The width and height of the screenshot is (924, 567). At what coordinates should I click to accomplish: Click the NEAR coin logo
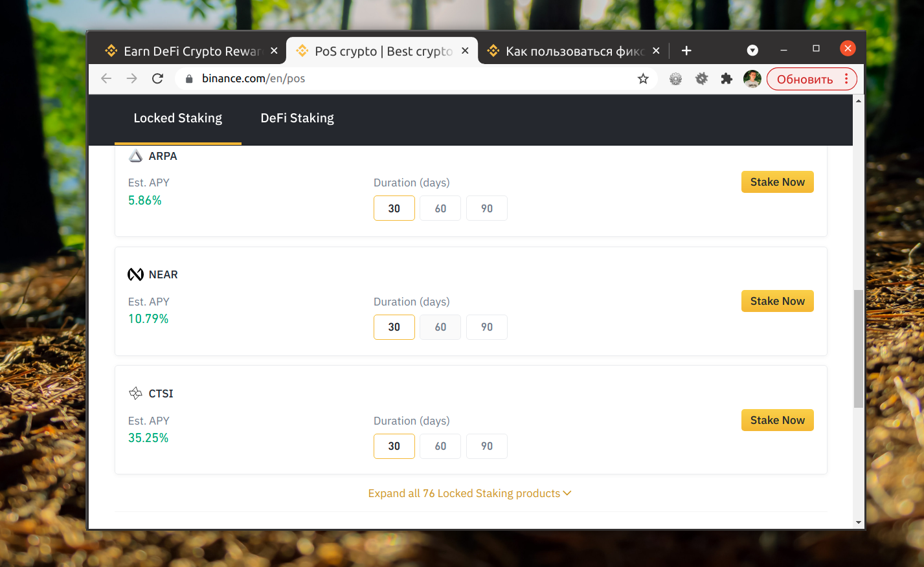135,274
